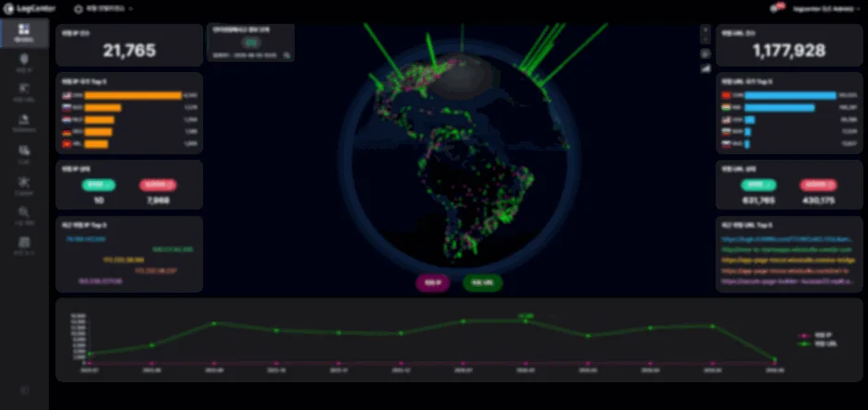Zoom in the globe with plus control

(705, 29)
